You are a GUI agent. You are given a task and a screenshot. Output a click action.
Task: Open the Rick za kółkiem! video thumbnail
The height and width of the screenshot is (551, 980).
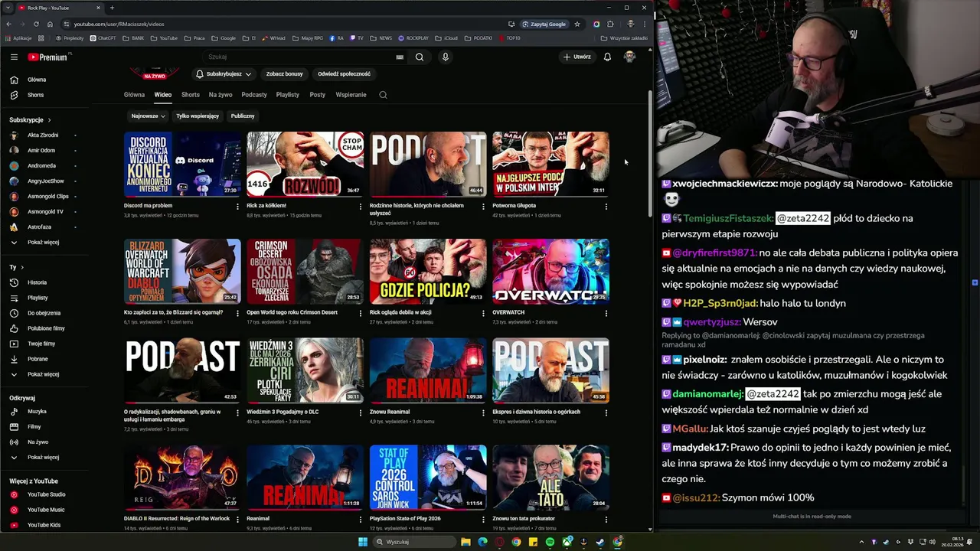click(x=305, y=165)
